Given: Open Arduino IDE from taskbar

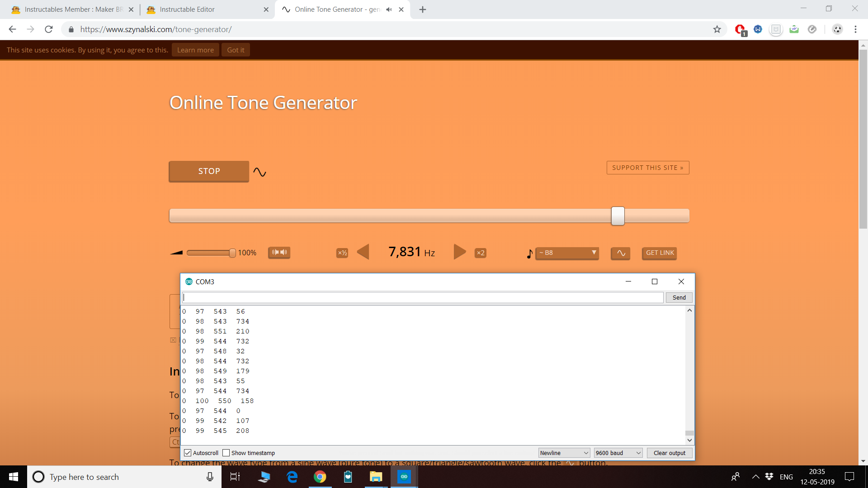Looking at the screenshot, I should click(404, 477).
